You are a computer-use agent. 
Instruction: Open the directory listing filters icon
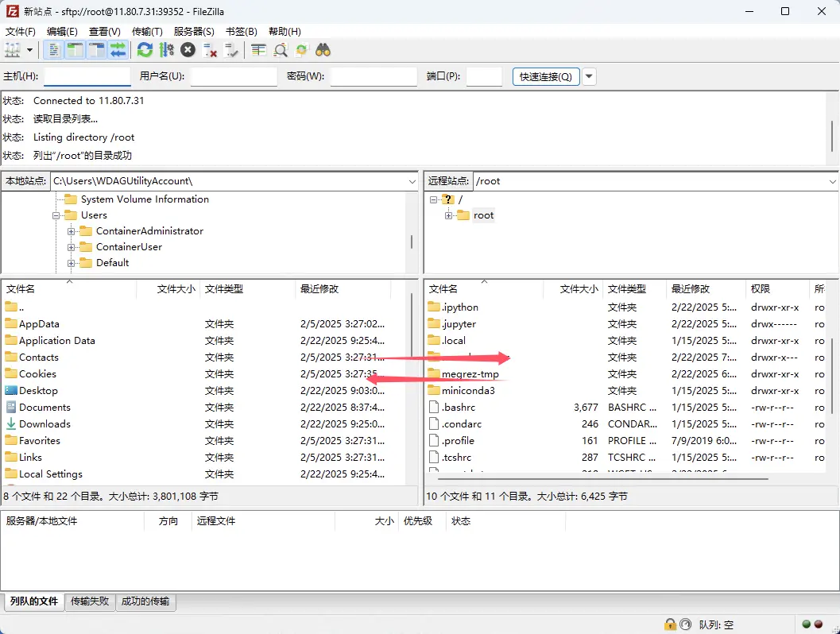(x=258, y=50)
